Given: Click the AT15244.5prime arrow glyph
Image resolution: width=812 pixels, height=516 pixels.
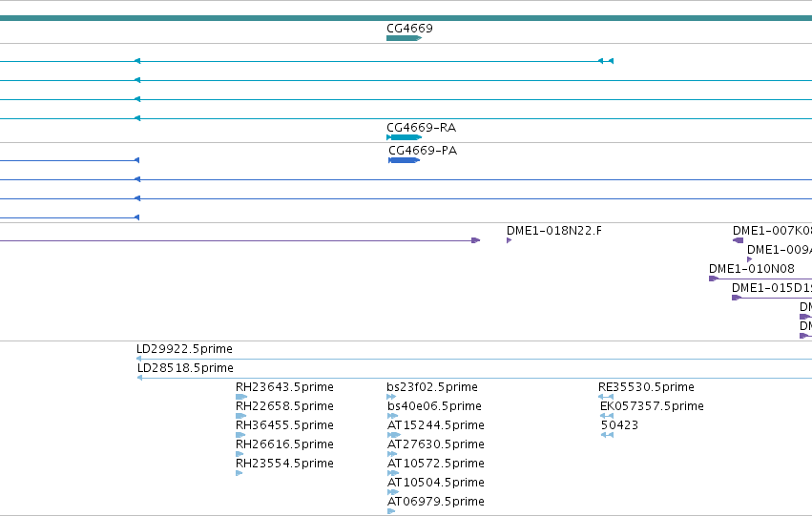Looking at the screenshot, I should pyautogui.click(x=394, y=435).
